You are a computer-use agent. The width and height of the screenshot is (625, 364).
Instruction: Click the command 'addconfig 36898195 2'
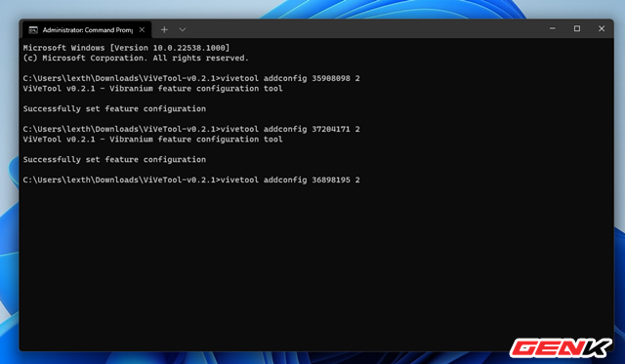(x=312, y=180)
